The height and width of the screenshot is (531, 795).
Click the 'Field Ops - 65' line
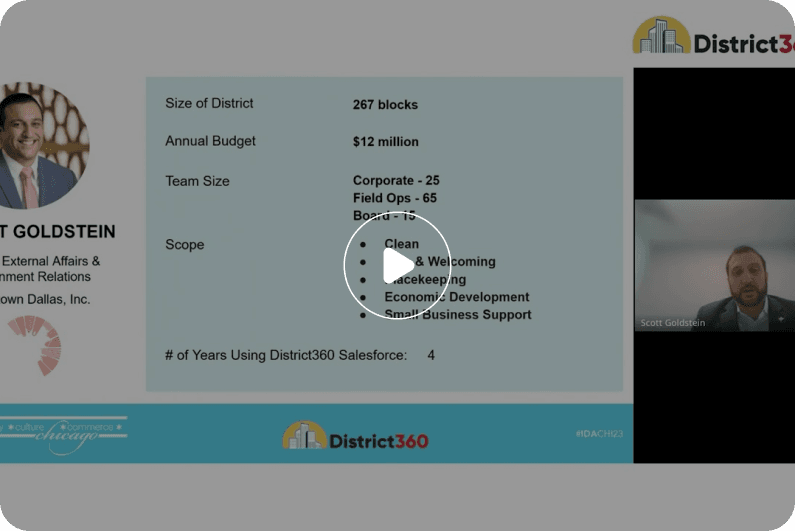point(394,198)
